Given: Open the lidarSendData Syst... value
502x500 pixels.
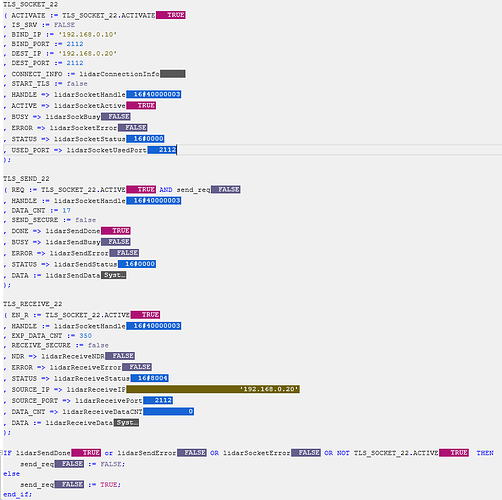Looking at the screenshot, I should pos(114,275).
